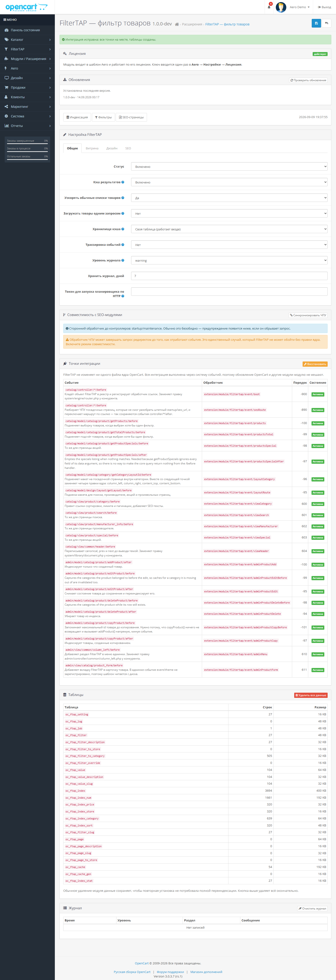Show help for Уровень журнала
336x980 pixels.
click(122, 260)
